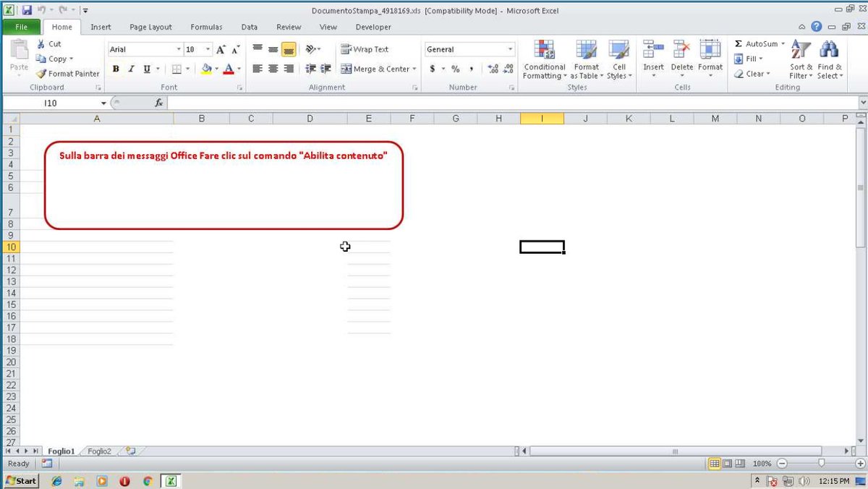Click Delete cells button
The width and height of the screenshot is (868, 489).
pos(681,59)
